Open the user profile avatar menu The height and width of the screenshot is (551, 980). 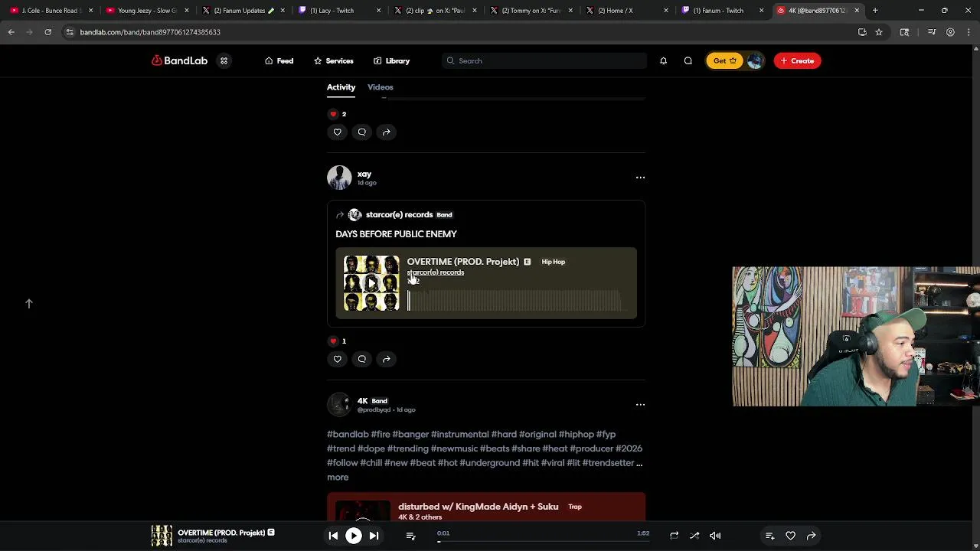(755, 60)
